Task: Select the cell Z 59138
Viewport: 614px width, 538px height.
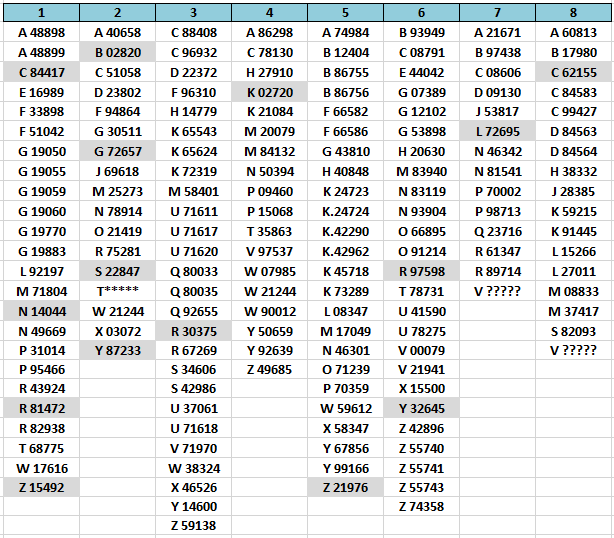Action: pos(193,525)
